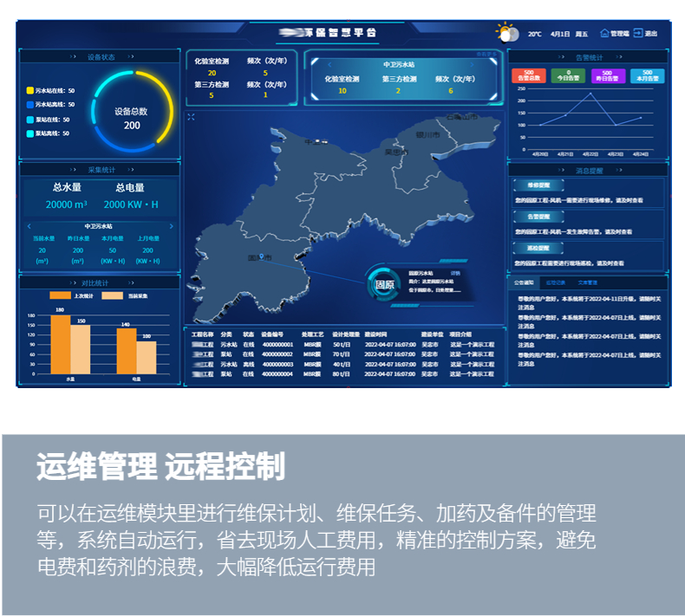Click the purple 昨日告警 tile
The image size is (685, 616).
point(608,76)
